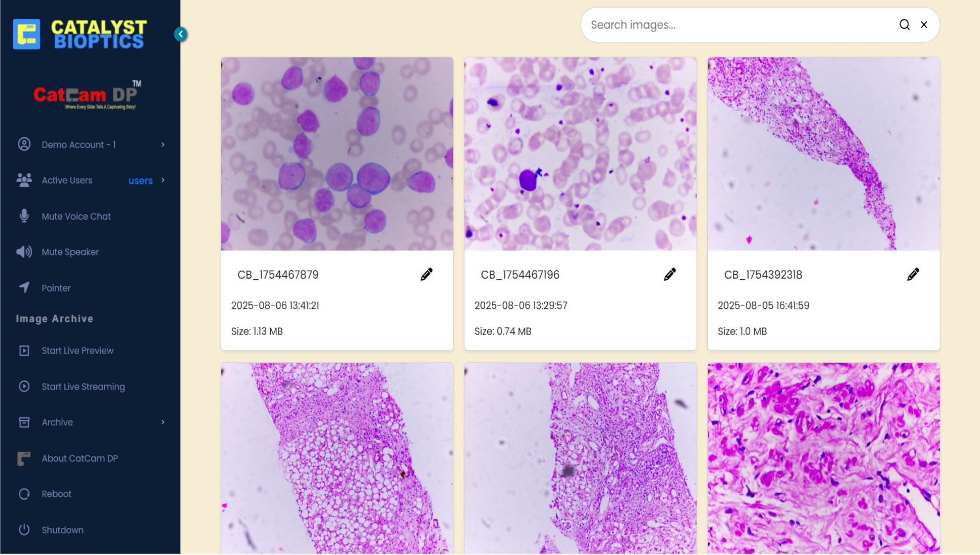This screenshot has height=555, width=980.
Task: Edit name of image CB_1754467879
Action: click(x=426, y=275)
